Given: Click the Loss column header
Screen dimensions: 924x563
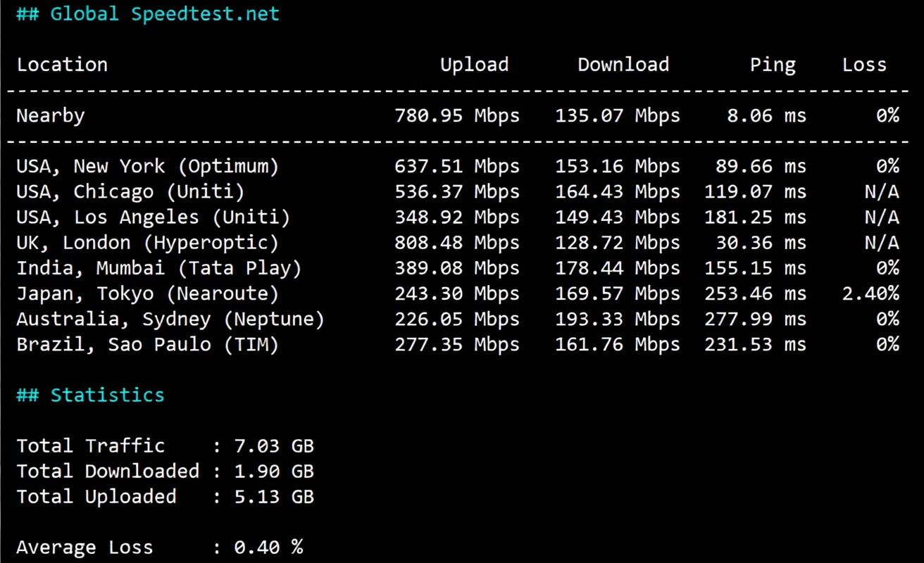Looking at the screenshot, I should pyautogui.click(x=864, y=64).
